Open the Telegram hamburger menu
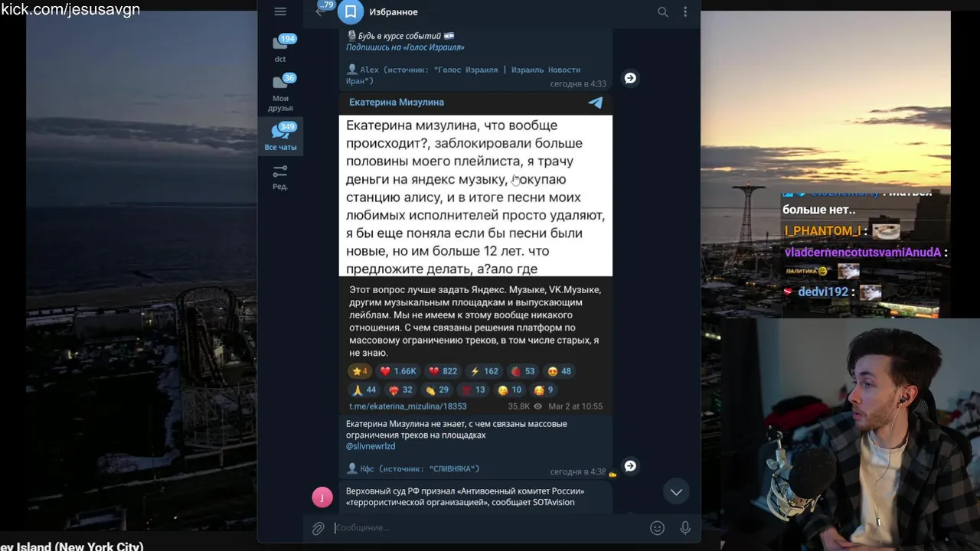The height and width of the screenshot is (551, 980). (280, 11)
